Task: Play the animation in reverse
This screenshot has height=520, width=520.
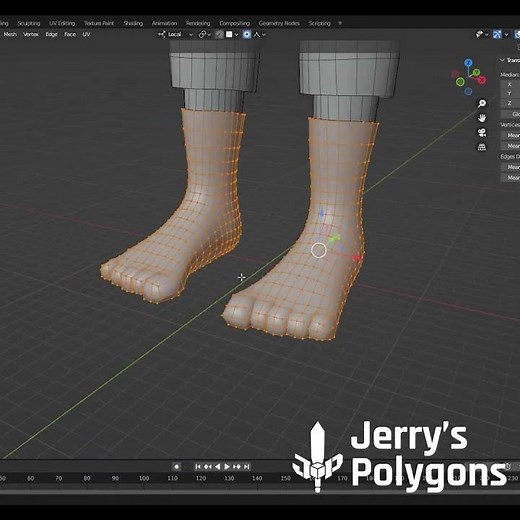Action: pos(217,467)
